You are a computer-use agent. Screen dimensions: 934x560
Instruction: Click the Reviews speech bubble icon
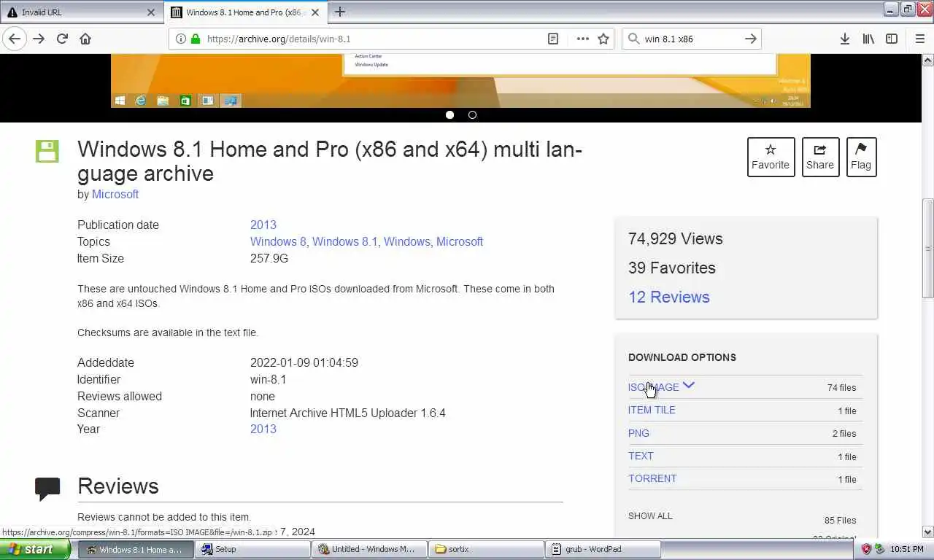click(x=47, y=489)
